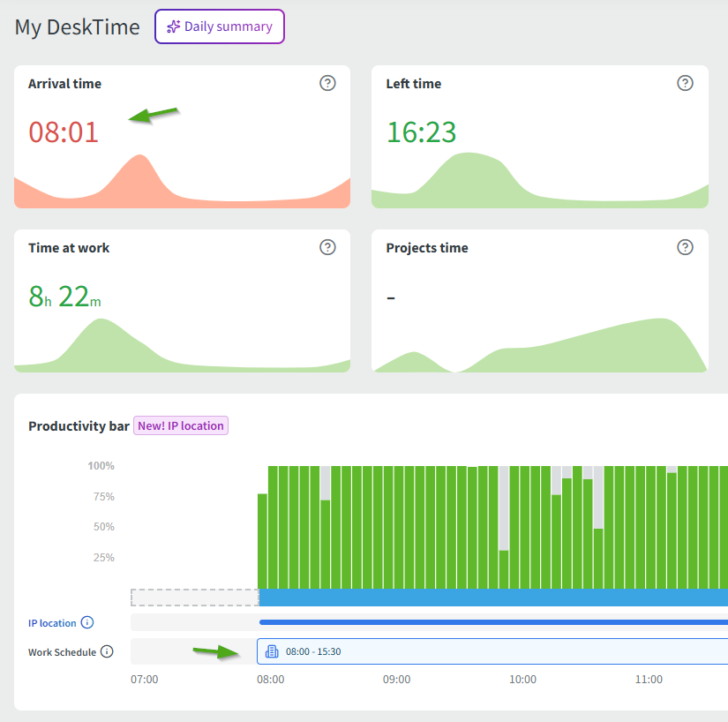This screenshot has width=728, height=722.
Task: Click the info icon beside IP location
Action: point(87,622)
